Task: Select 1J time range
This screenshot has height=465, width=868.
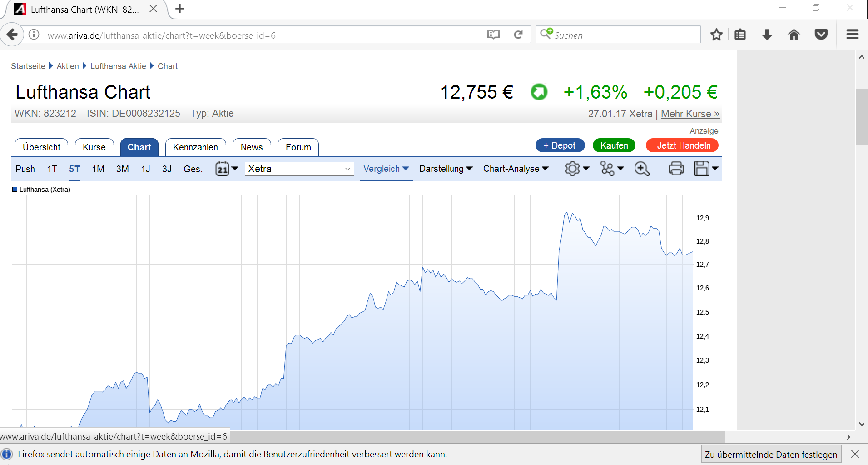Action: (x=145, y=169)
